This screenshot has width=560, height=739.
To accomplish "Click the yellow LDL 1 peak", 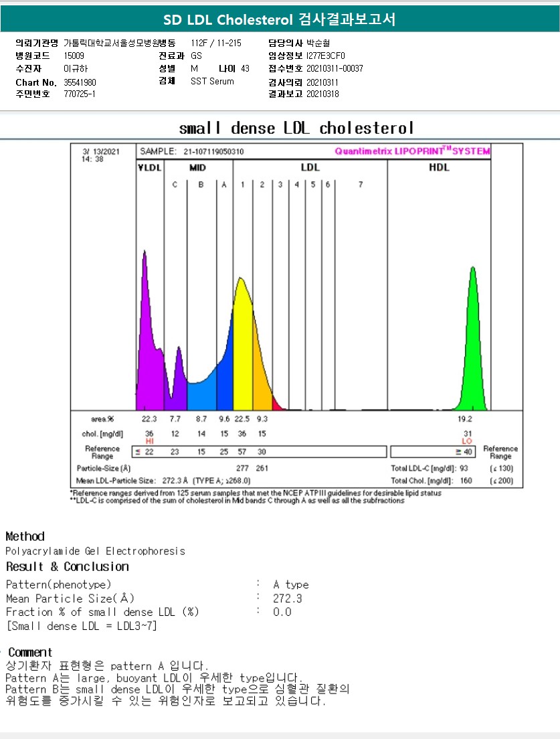I will pos(243,349).
